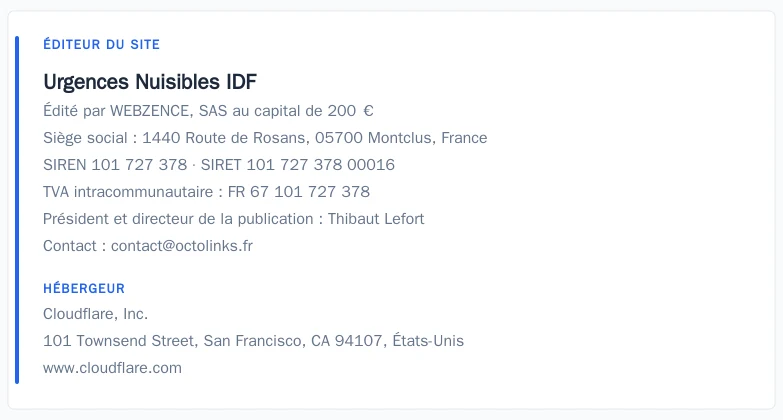Viewport: 783px width, 420px height.
Task: Click the blue vertical accent bar
Action: (17, 210)
